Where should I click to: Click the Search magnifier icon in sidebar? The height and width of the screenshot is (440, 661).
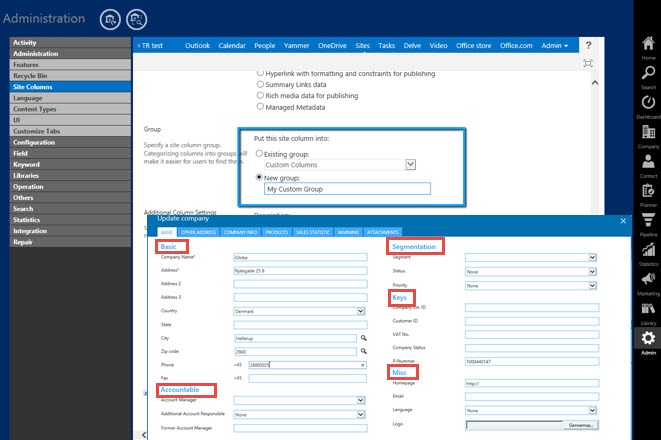(x=648, y=72)
